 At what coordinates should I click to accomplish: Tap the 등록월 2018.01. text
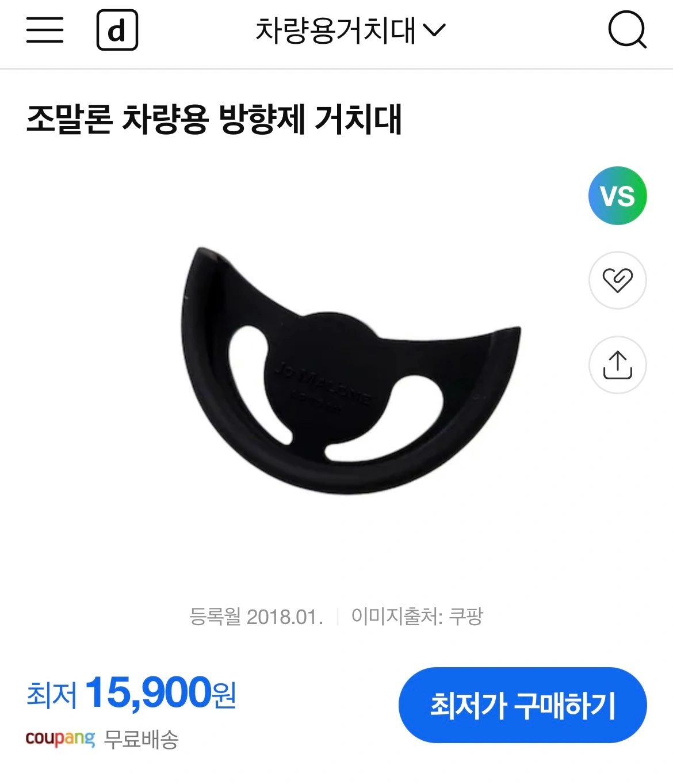256,616
